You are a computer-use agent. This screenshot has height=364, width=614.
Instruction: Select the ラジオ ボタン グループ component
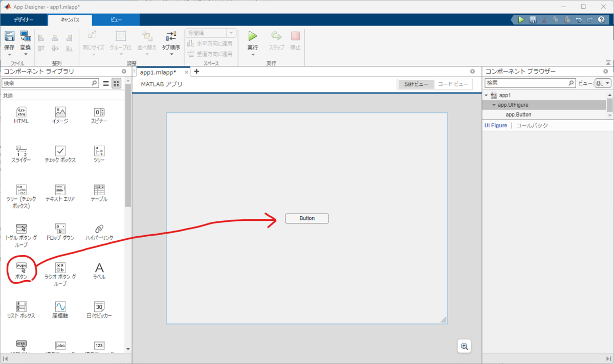click(x=60, y=275)
